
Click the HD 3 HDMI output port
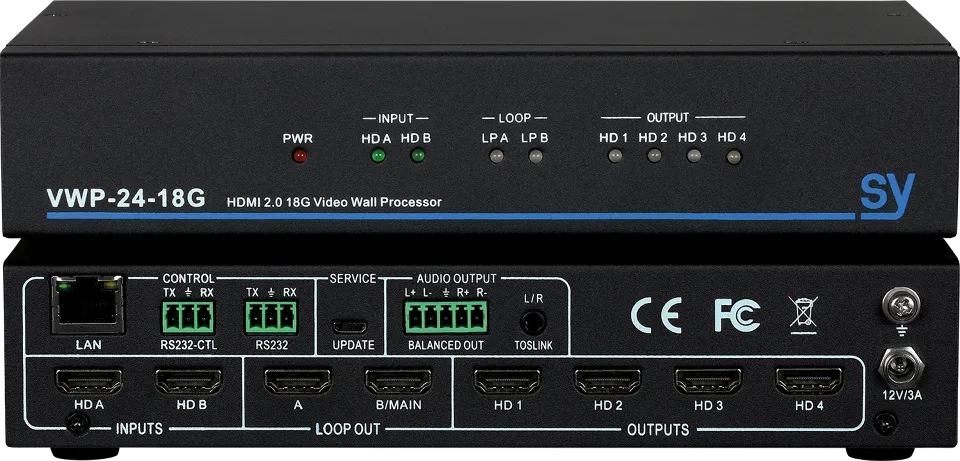[708, 380]
